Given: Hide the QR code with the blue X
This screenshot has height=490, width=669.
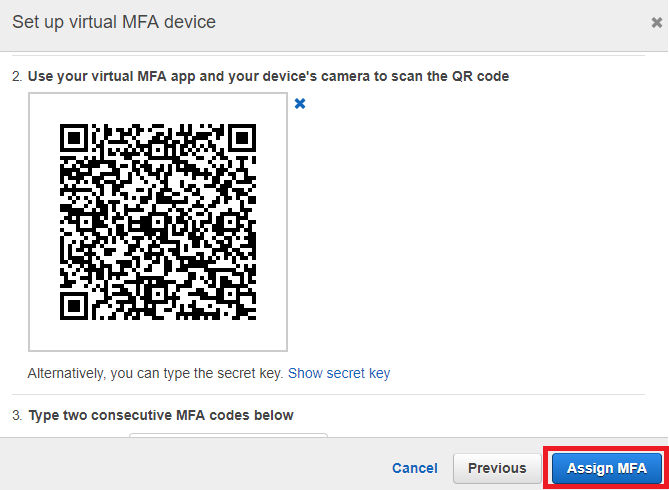Looking at the screenshot, I should (300, 103).
